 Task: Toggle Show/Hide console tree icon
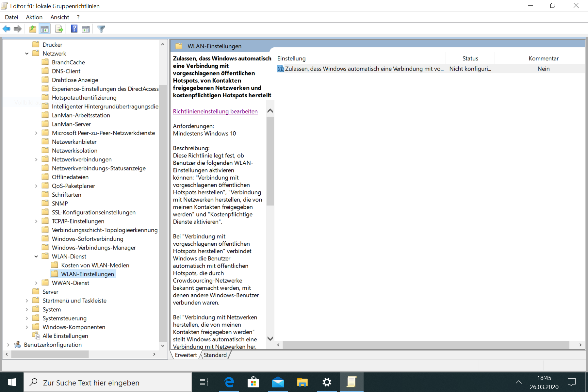click(x=45, y=29)
